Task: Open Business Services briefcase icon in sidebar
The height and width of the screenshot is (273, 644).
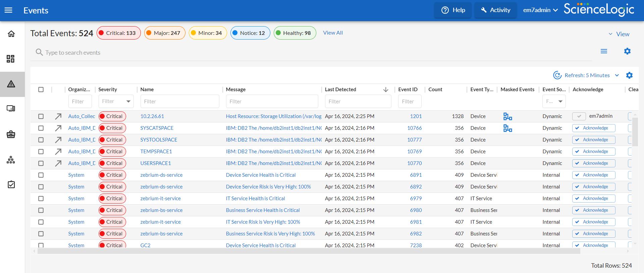Action: (11, 134)
